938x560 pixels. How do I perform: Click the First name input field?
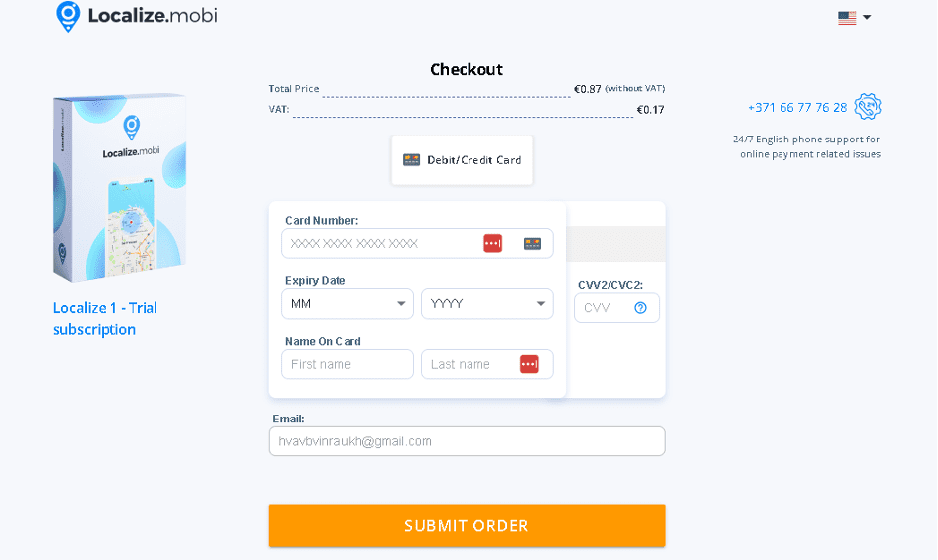tap(347, 364)
